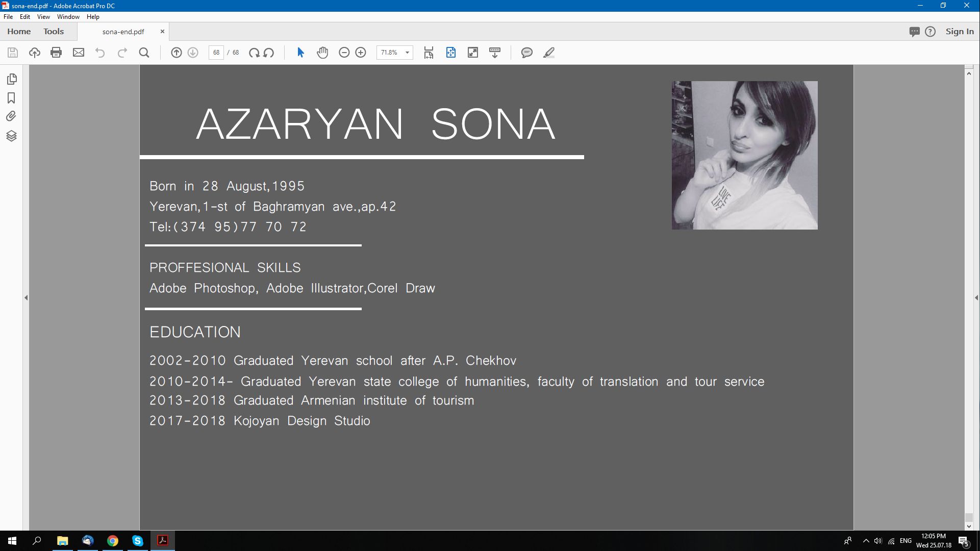The image size is (980, 551).
Task: Switch to the Home tab
Action: click(x=19, y=32)
